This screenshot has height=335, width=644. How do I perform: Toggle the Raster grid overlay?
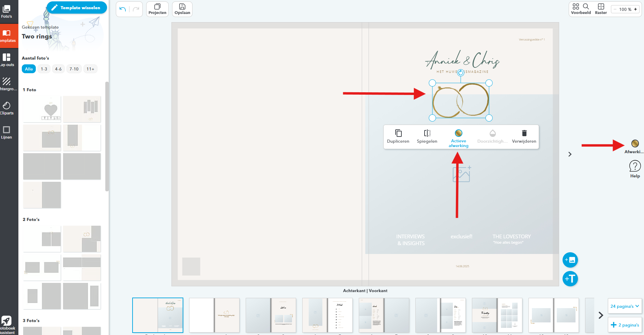click(x=601, y=9)
